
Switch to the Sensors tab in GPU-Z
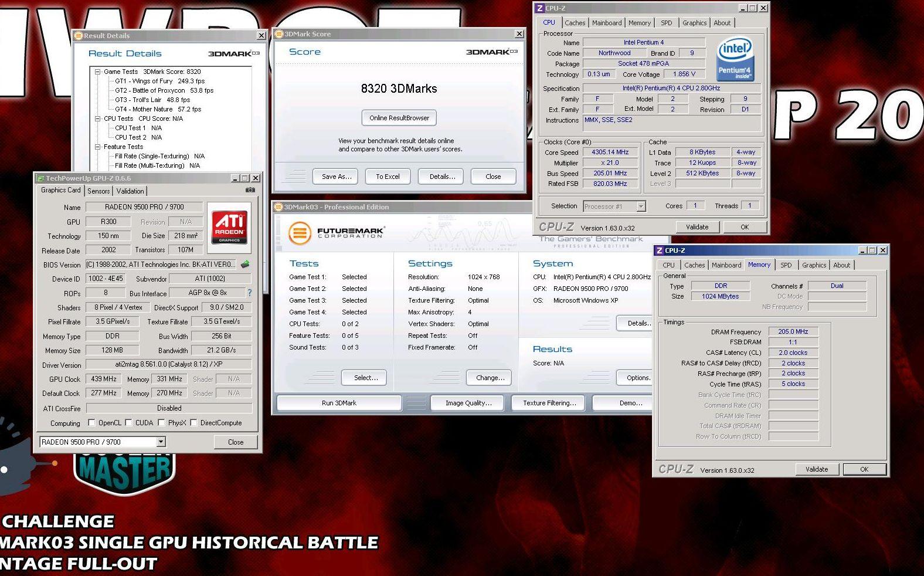pos(98,191)
